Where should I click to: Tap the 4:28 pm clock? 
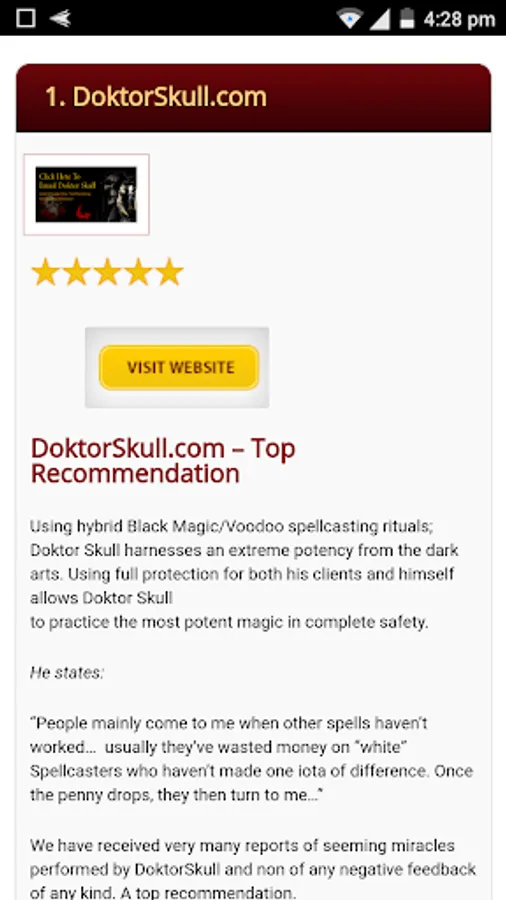459,20
